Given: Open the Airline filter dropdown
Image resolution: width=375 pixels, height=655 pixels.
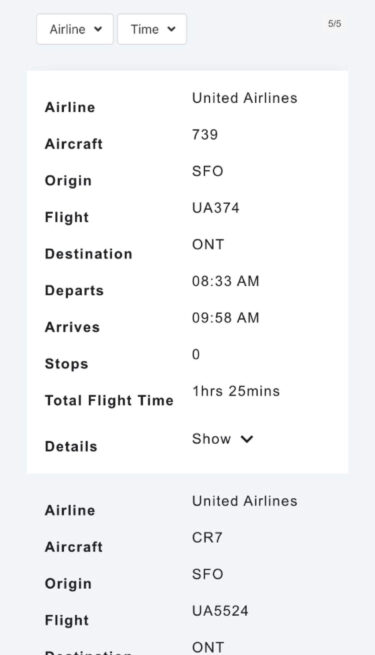Looking at the screenshot, I should 75,29.
